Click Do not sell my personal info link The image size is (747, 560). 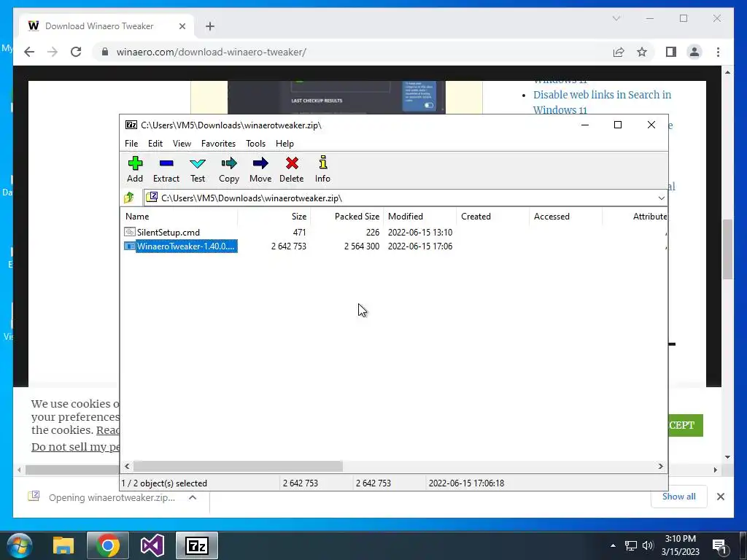[75, 447]
